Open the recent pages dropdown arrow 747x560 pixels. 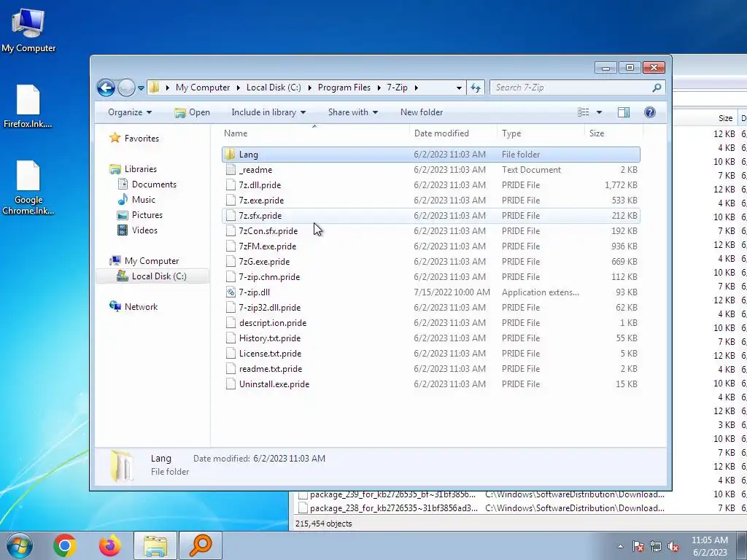coord(141,88)
